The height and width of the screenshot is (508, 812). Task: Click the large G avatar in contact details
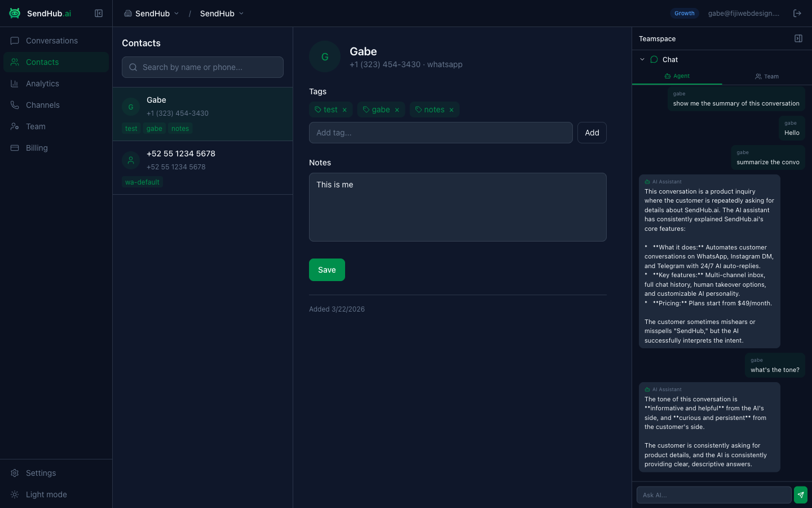[x=325, y=56]
